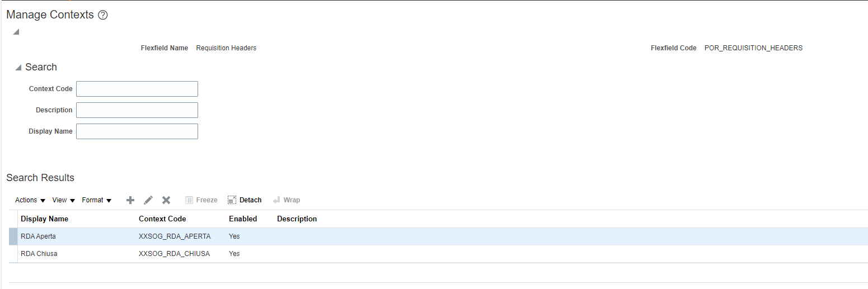
Task: Open the Actions dropdown menu
Action: click(30, 200)
